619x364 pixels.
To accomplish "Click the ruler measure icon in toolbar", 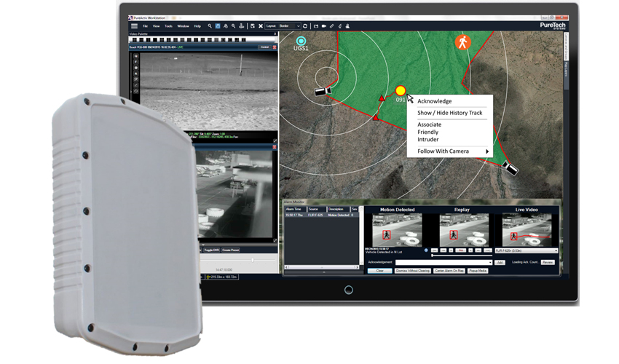I will (332, 26).
